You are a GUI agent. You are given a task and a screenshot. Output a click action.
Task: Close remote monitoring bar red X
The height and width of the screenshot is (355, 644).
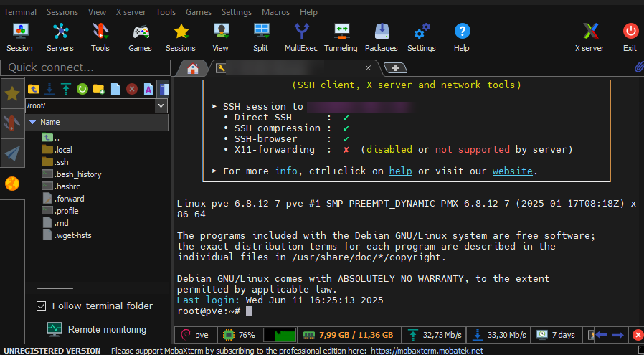point(638,336)
